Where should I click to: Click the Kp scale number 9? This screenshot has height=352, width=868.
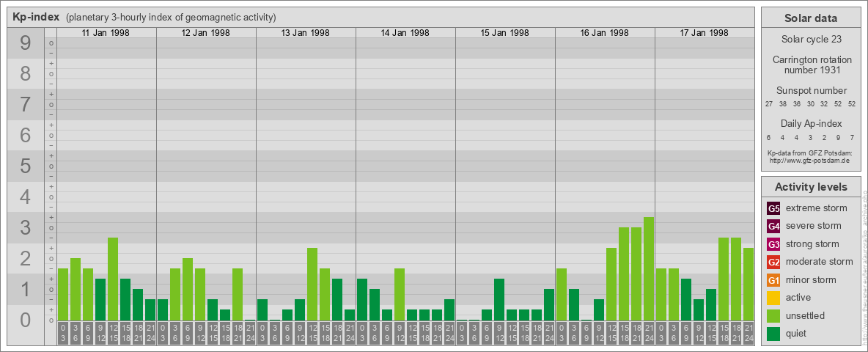pos(25,43)
